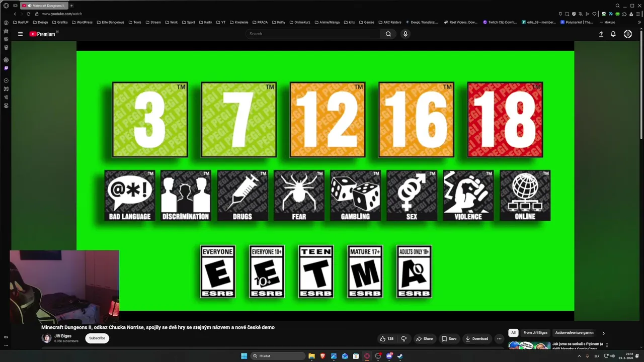The image size is (644, 362).
Task: Open more actions three-dot menu for video
Action: coord(499,339)
